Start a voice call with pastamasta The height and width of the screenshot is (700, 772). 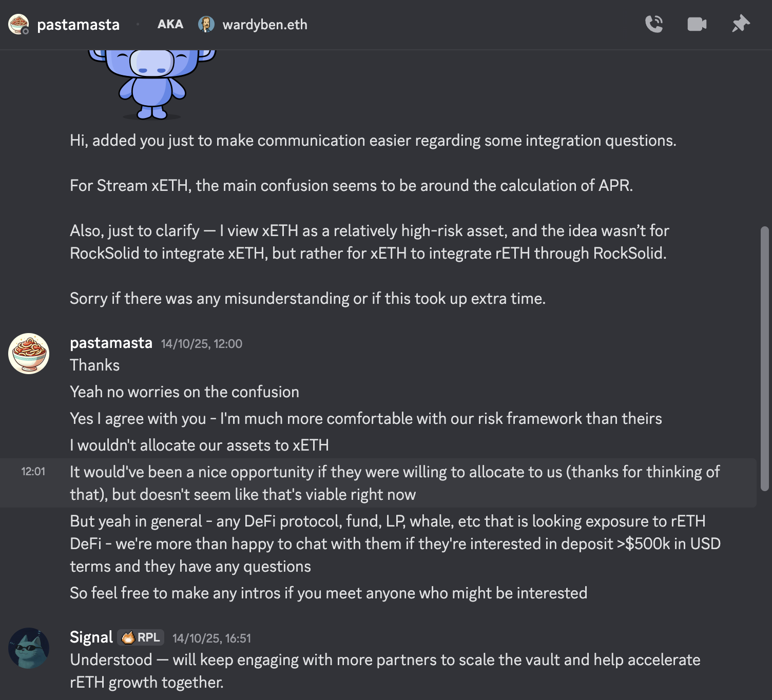click(654, 24)
